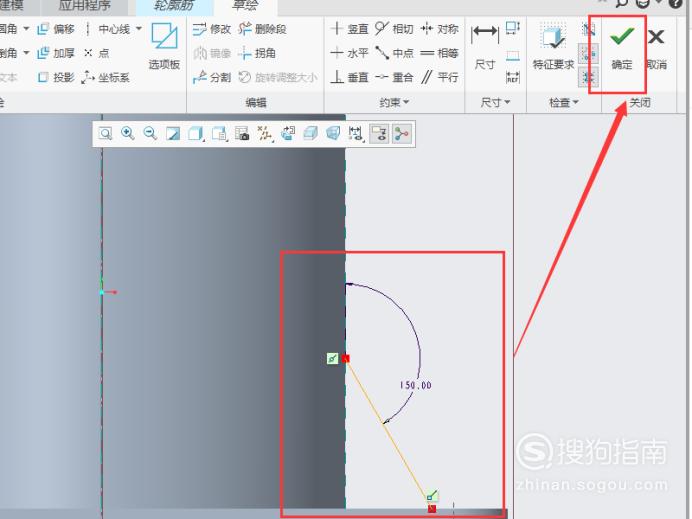This screenshot has width=692, height=519.
Task: Apply the 水平 horizontal constraint
Action: tap(349, 53)
